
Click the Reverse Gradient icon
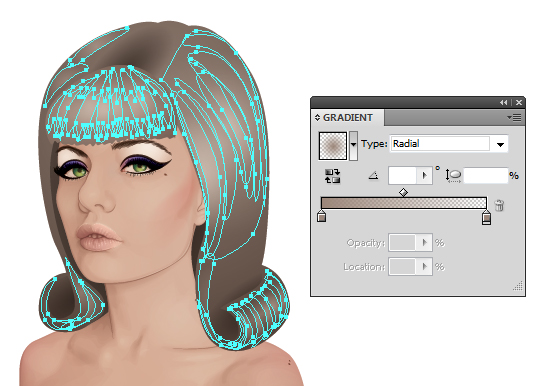[332, 176]
